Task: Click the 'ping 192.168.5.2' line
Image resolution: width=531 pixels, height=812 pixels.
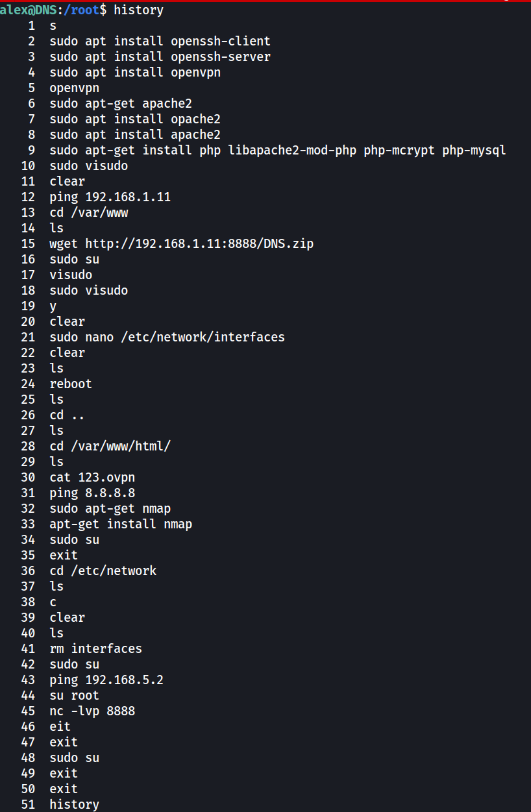Action: (106, 680)
